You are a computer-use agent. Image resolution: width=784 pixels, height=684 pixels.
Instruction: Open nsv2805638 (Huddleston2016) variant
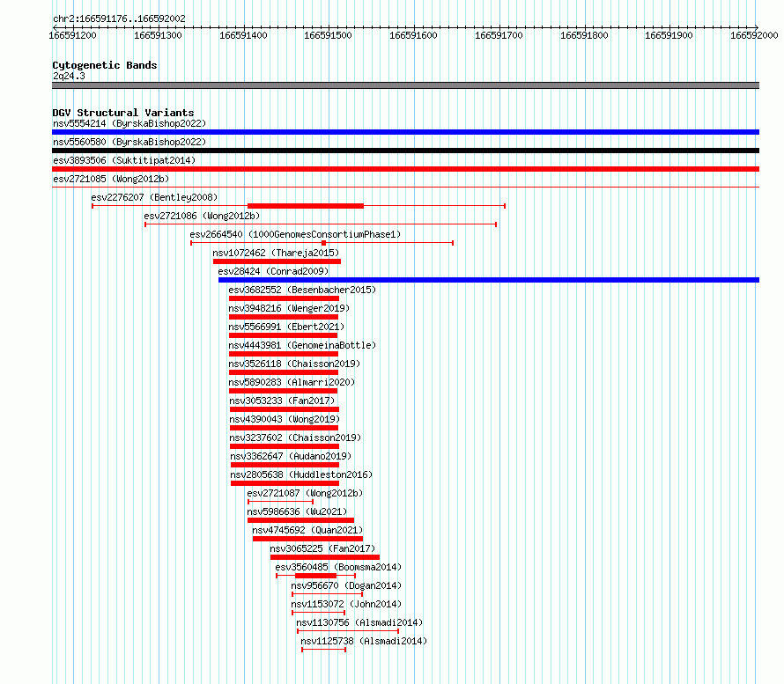[x=301, y=474]
